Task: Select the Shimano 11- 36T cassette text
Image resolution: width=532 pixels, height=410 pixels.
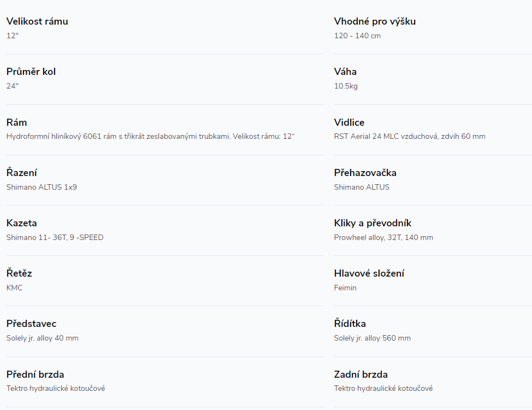Action: coord(55,237)
